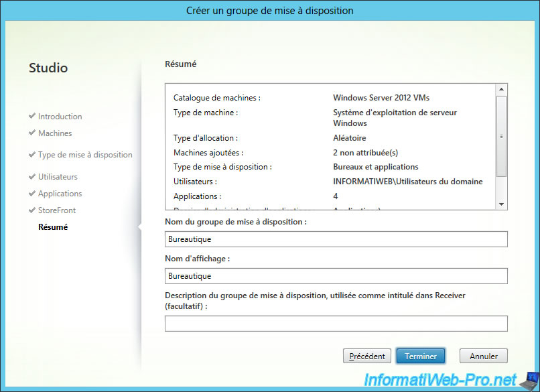Click the 'Nom d'affichage :' label

198,259
